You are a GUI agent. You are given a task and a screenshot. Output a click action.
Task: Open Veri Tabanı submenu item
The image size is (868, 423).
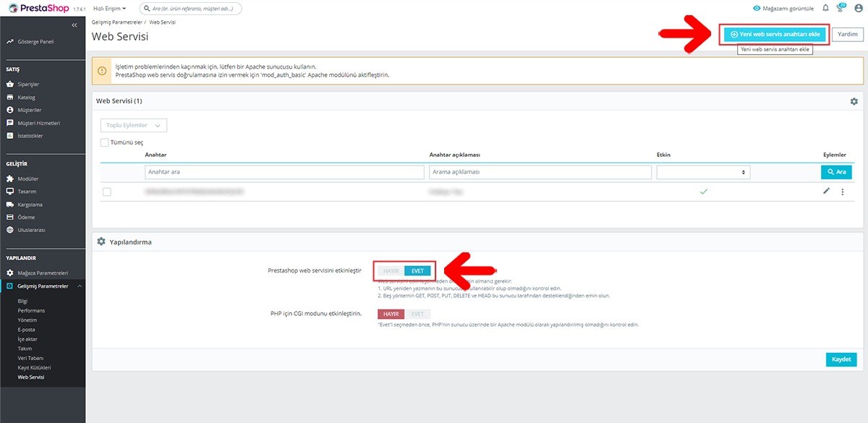[x=29, y=358]
